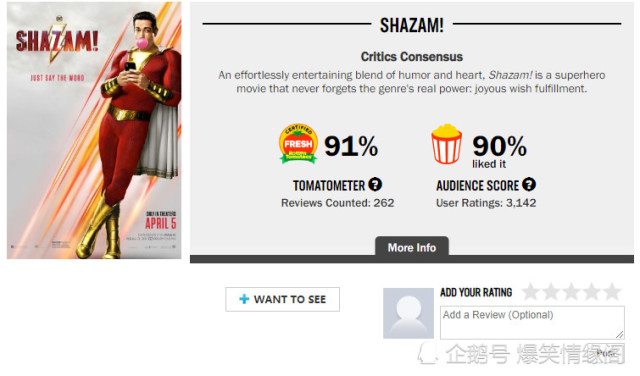The image size is (640, 376).
Task: Click the 91% Tomatometer score
Action: (x=351, y=146)
